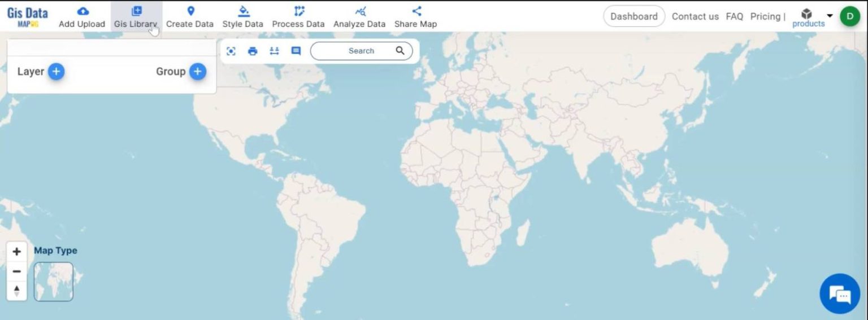The image size is (868, 320).
Task: Zoom in the map with plus
Action: point(17,252)
